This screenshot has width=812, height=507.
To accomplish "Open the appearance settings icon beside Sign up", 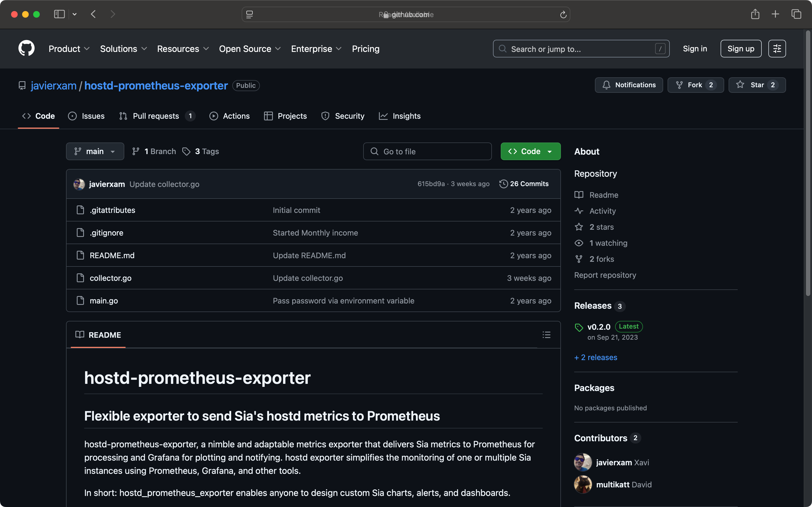I will tap(777, 49).
